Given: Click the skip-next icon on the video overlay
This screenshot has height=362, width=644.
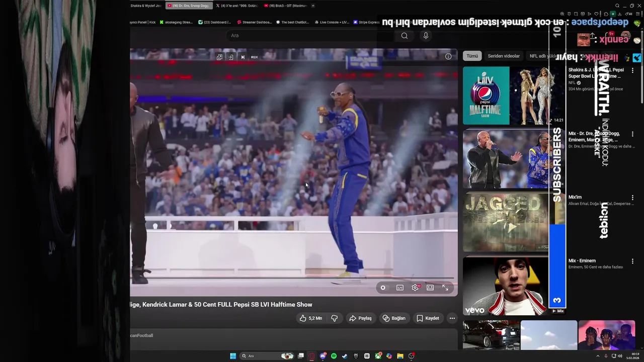Looking at the screenshot, I should point(243,57).
